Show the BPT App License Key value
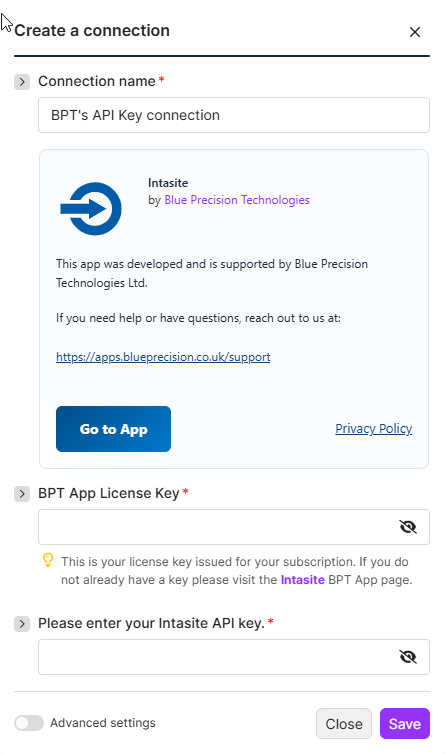The height and width of the screenshot is (754, 445). pos(408,527)
